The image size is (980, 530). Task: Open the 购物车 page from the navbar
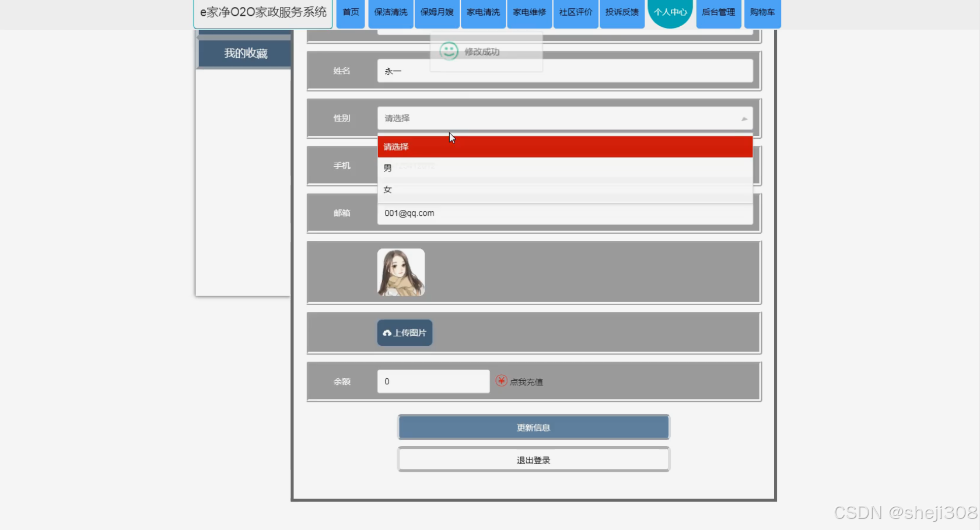pos(762,11)
